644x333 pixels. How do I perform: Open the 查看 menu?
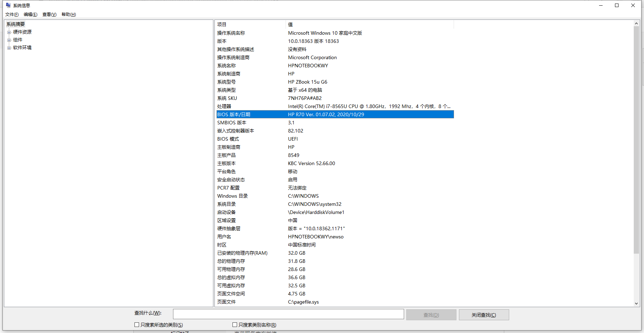49,15
